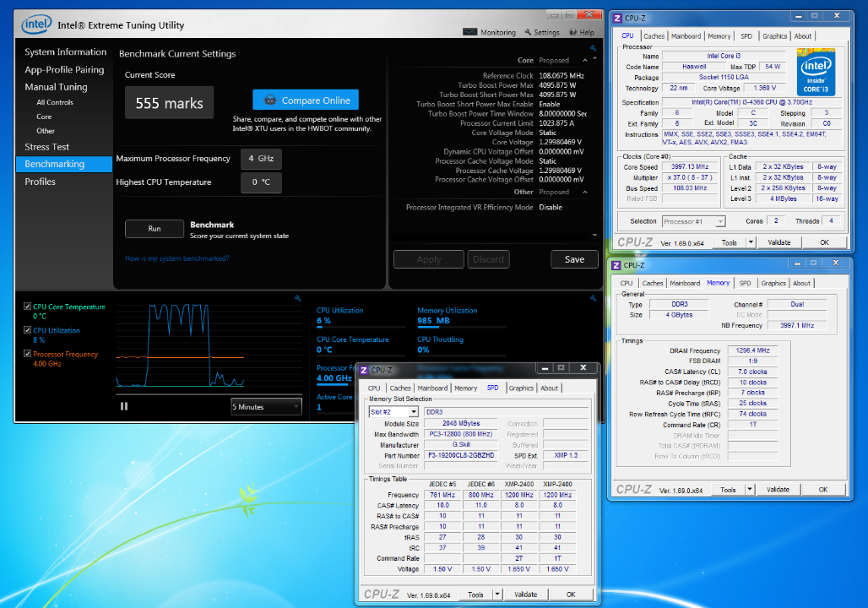Pause the monitoring graph

(x=124, y=406)
